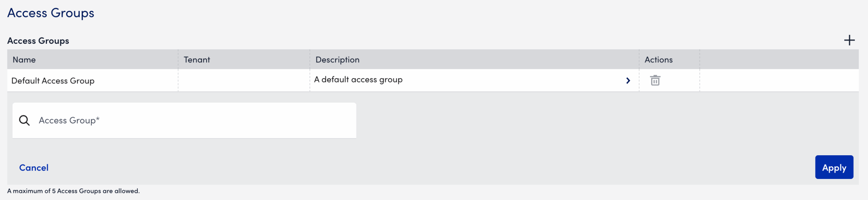Click the Cancel link
Screen dimensions: 868x200
pos(34,167)
